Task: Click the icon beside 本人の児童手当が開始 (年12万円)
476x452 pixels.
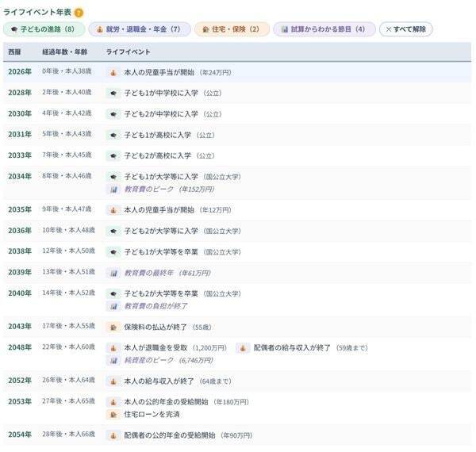Action: (113, 210)
